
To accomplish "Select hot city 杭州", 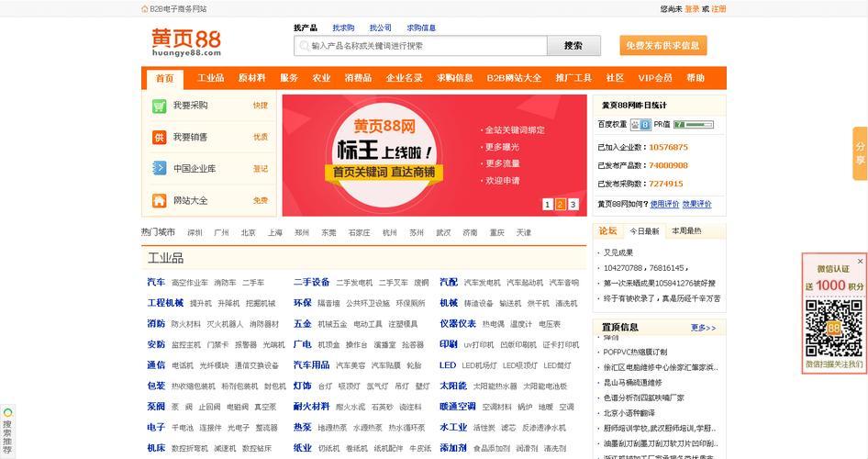I will [x=390, y=232].
